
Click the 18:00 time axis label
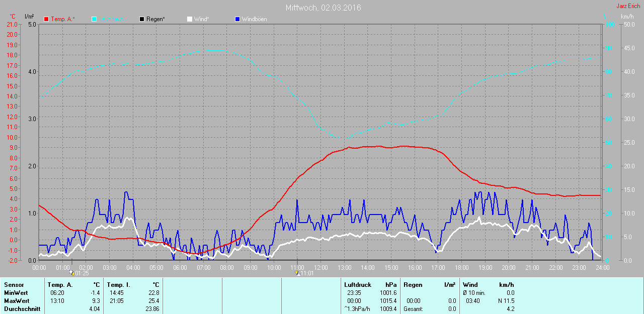tap(461, 268)
